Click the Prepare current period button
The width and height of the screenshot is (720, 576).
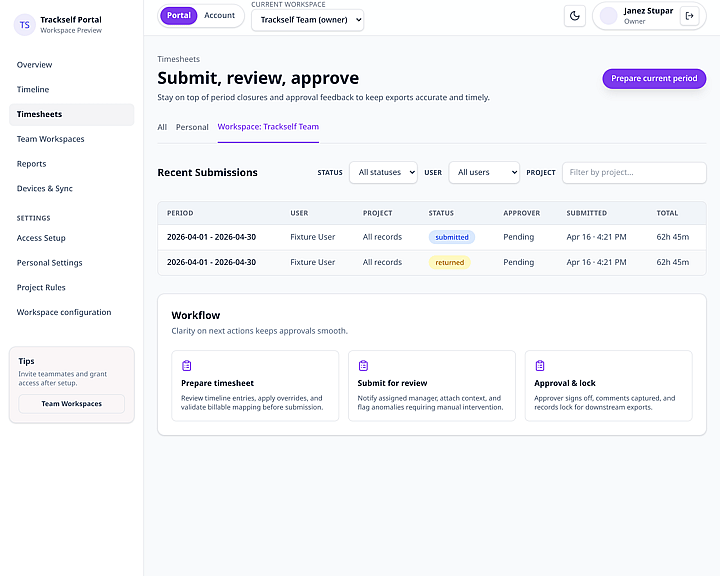point(654,79)
